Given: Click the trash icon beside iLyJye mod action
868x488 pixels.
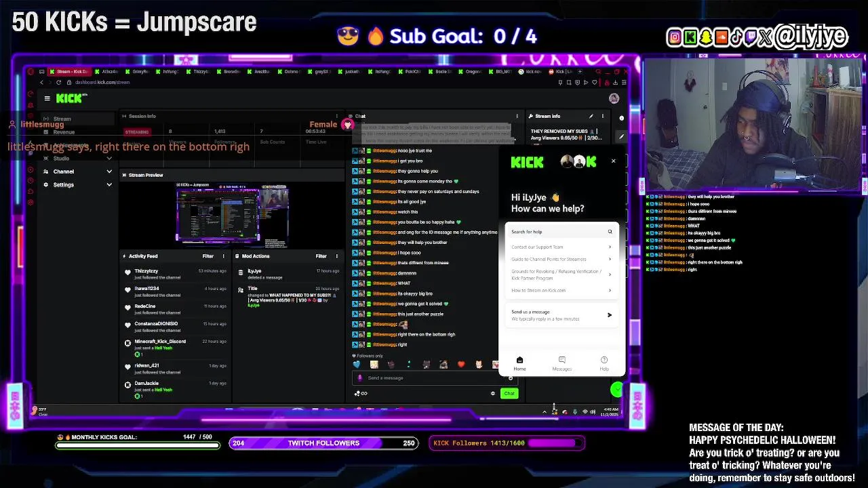Looking at the screenshot, I should [241, 272].
